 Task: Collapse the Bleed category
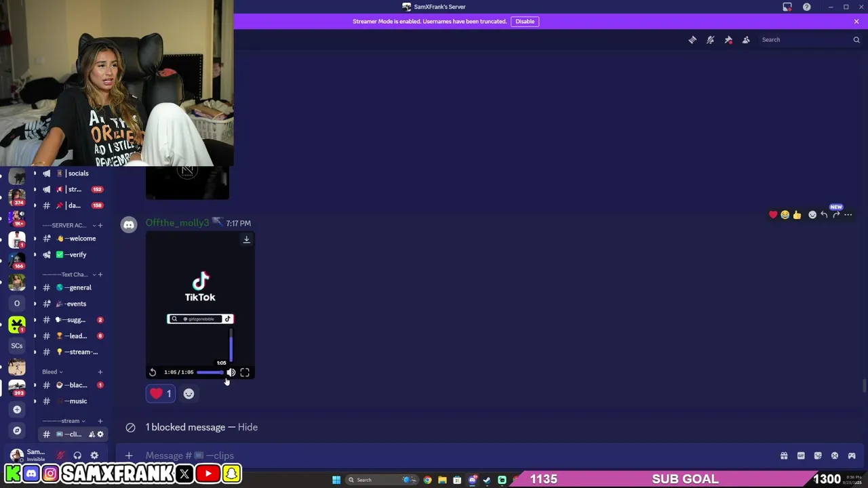tap(52, 371)
